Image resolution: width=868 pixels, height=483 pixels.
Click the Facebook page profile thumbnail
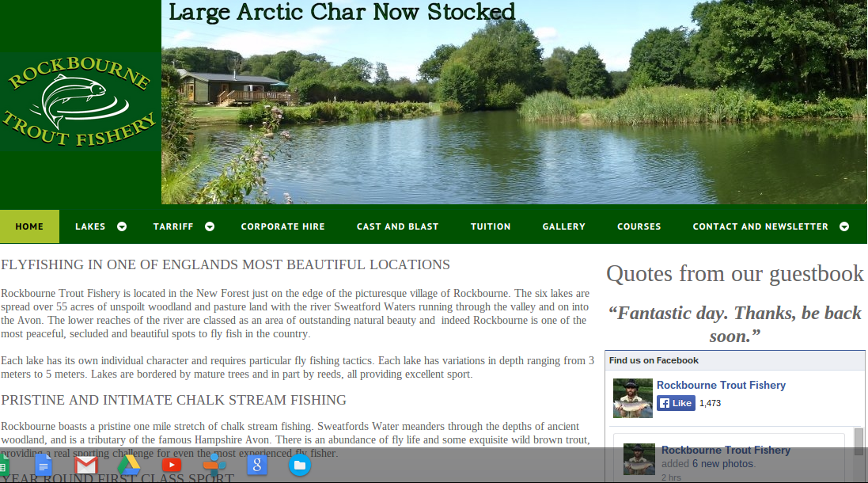(633, 397)
